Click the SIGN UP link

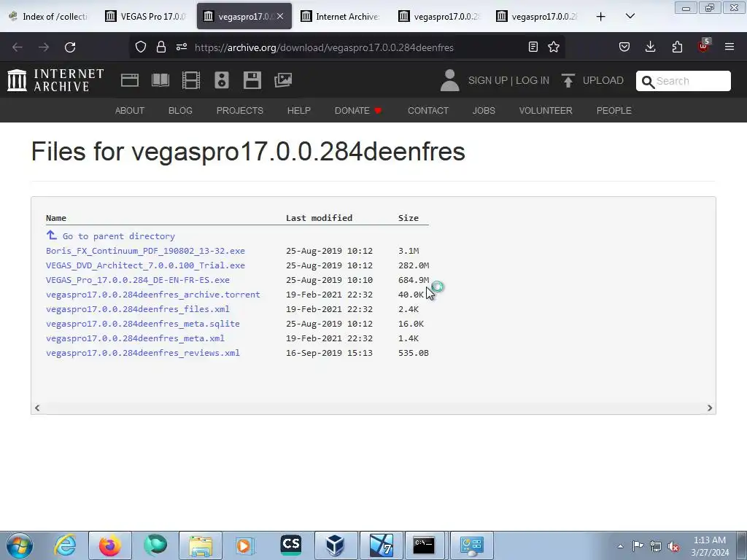487,80
